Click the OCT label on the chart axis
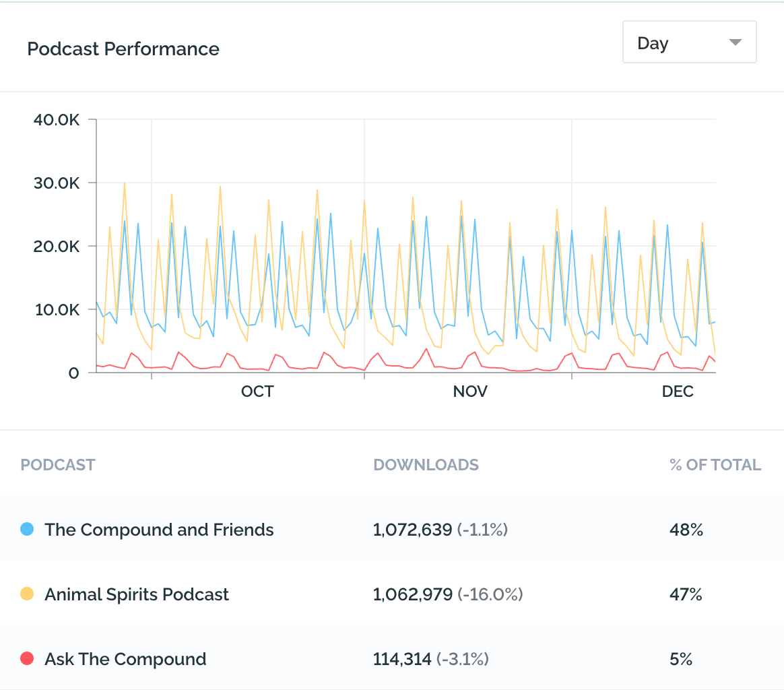The height and width of the screenshot is (690, 784). [257, 391]
